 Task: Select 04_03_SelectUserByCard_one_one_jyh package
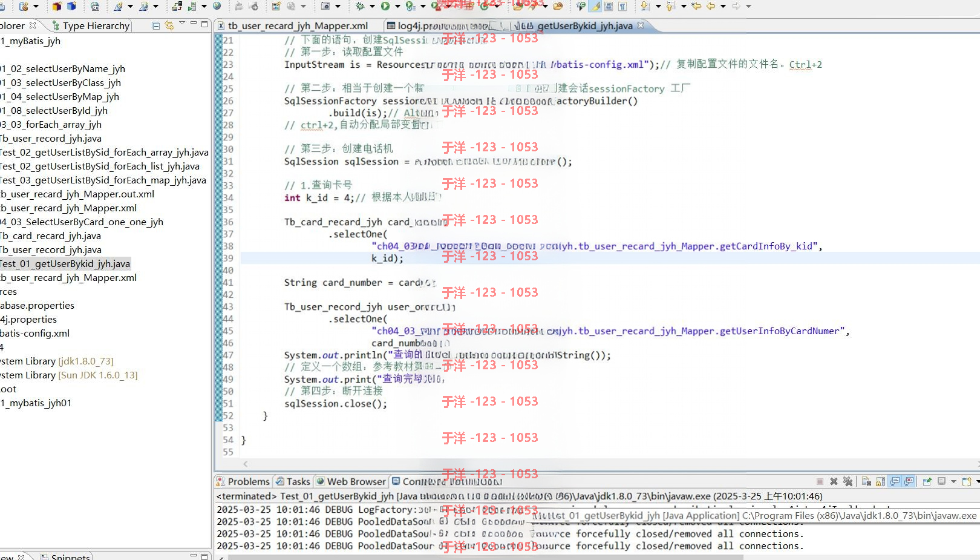[82, 222]
